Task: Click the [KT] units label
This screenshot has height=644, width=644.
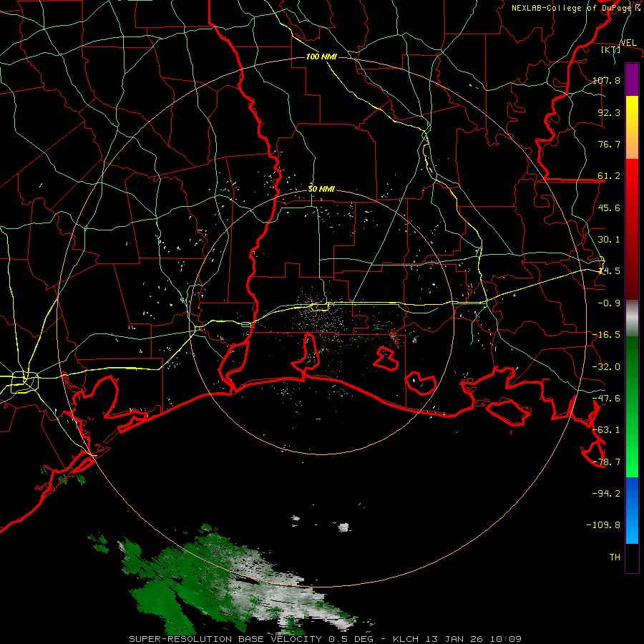Action: click(611, 49)
